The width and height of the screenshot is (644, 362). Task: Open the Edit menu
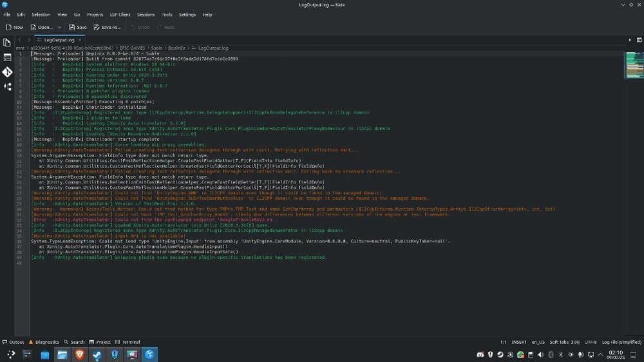(x=21, y=14)
